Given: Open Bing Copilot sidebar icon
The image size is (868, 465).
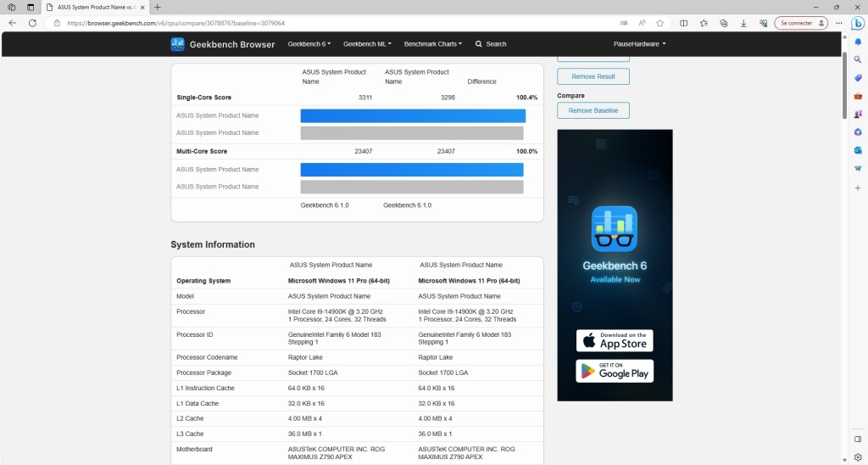Looking at the screenshot, I should click(858, 23).
